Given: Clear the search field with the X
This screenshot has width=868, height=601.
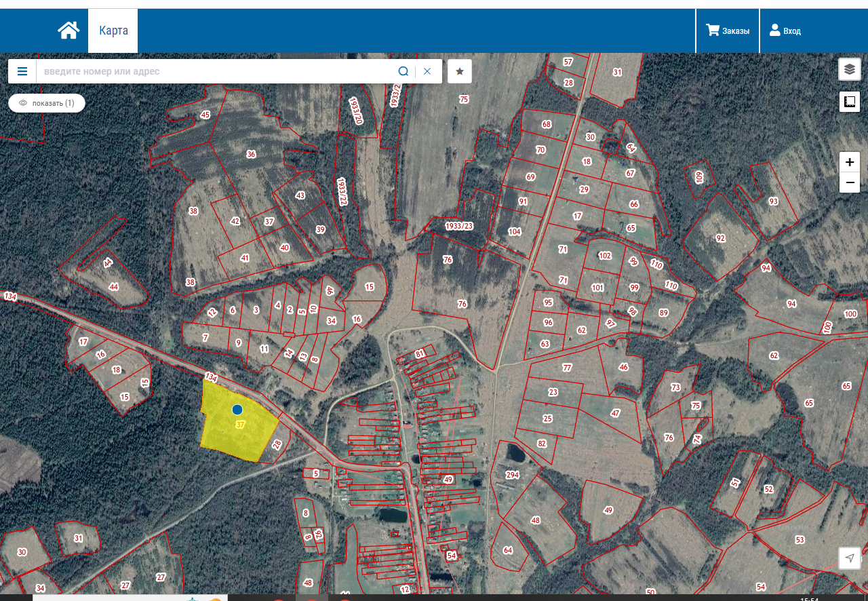Looking at the screenshot, I should tap(427, 71).
